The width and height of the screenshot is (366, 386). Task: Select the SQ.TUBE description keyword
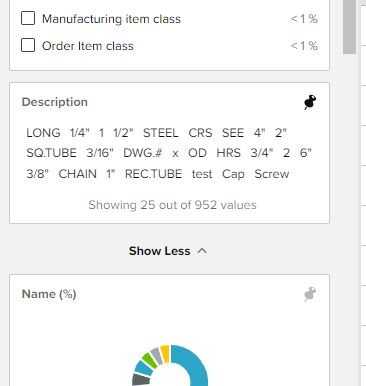click(51, 153)
